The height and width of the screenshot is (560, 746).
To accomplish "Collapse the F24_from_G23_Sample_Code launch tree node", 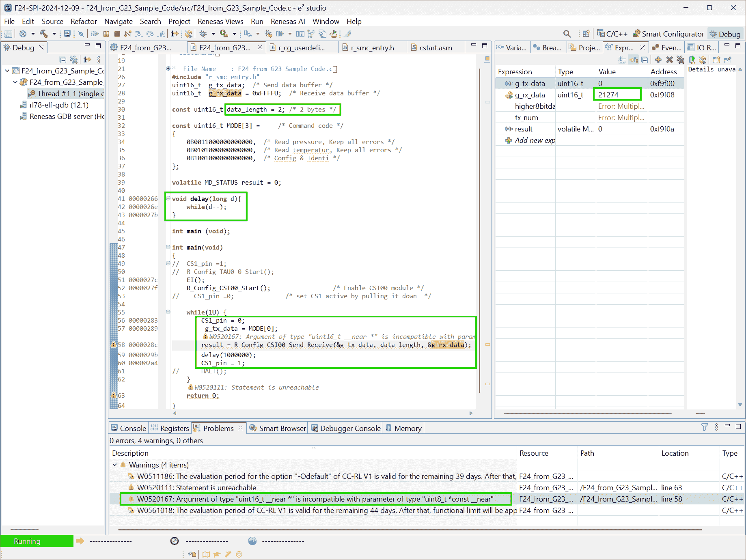I will (7, 71).
